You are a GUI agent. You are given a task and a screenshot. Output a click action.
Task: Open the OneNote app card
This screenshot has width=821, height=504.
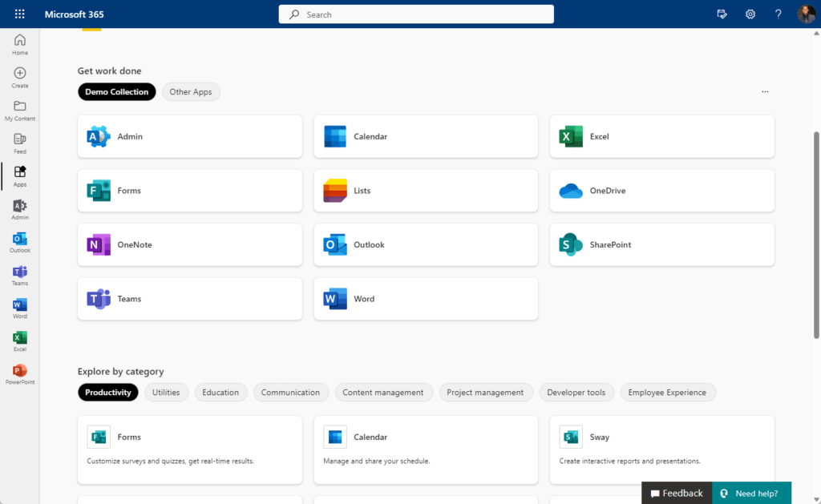(189, 245)
